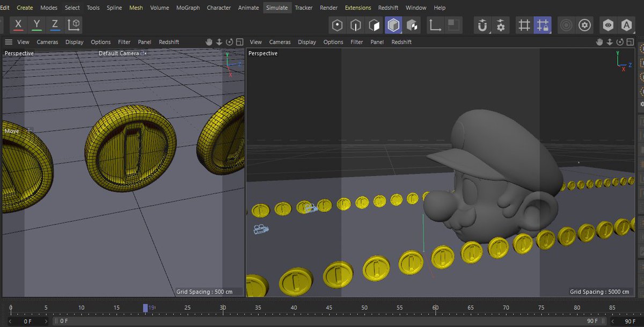Click the hexagon A icon in toolbar
This screenshot has height=327, width=644.
pyautogui.click(x=626, y=25)
